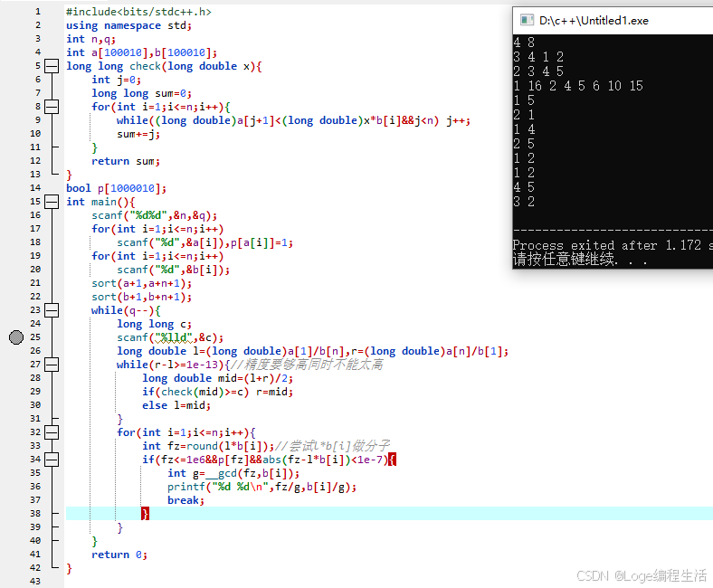Image resolution: width=713 pixels, height=588 pixels.
Task: Click 'long long sum=0;' statement
Action: click(x=142, y=94)
